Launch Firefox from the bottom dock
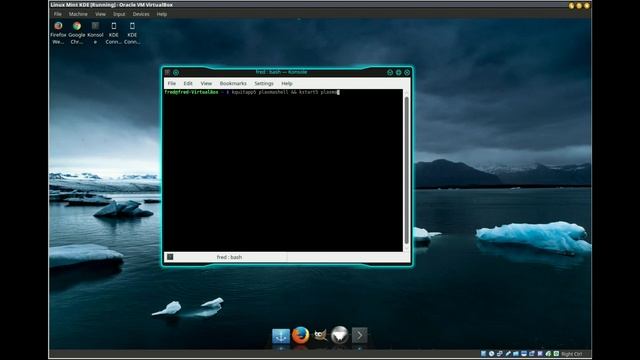Screen dimensions: 640x360 300,336
